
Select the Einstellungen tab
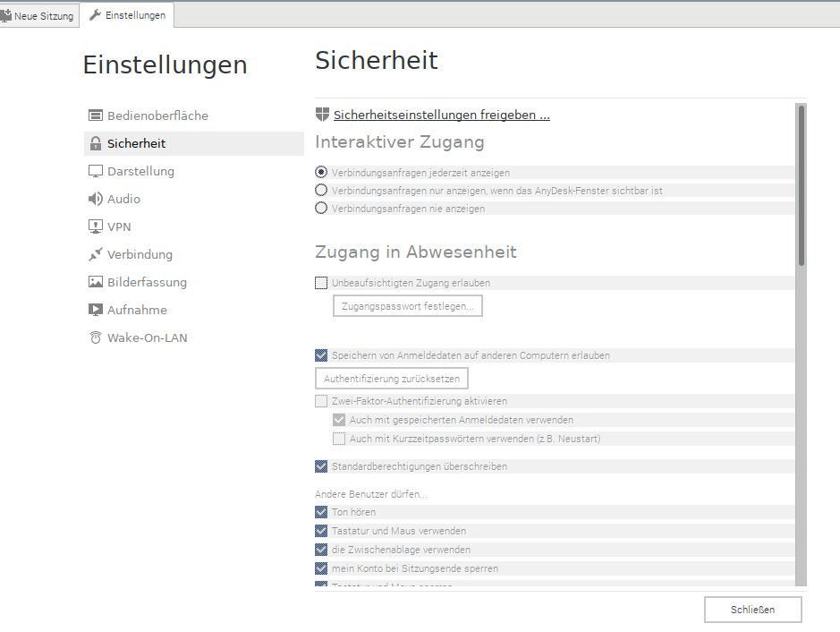click(128, 14)
